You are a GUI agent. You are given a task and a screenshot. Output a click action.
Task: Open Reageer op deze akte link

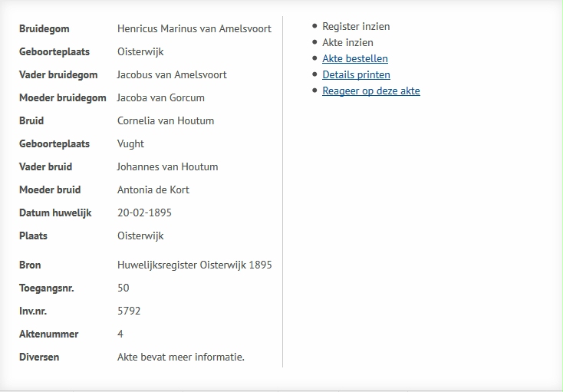(x=370, y=91)
